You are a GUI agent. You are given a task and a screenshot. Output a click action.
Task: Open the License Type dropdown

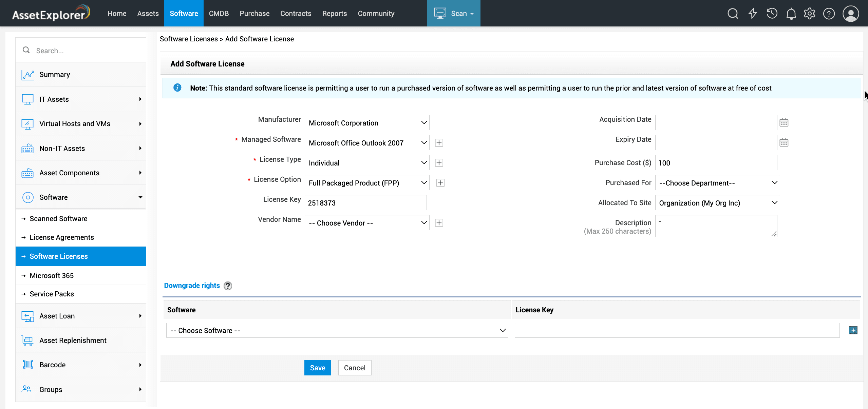(367, 163)
